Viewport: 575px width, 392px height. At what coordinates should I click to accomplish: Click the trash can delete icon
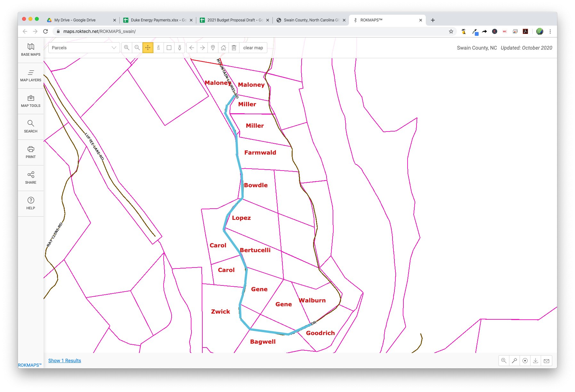(234, 48)
